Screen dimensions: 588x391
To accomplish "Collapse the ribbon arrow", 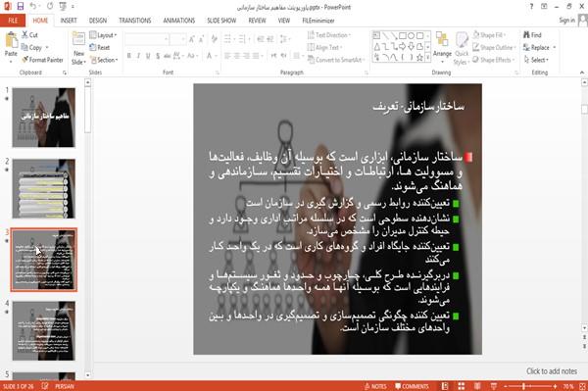I will click(581, 73).
